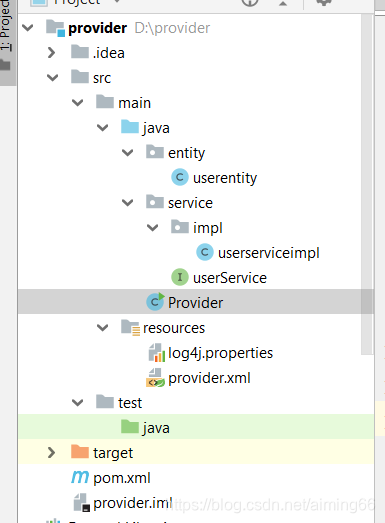The image size is (385, 523).
Task: Select the src folder label
Action: click(102, 78)
